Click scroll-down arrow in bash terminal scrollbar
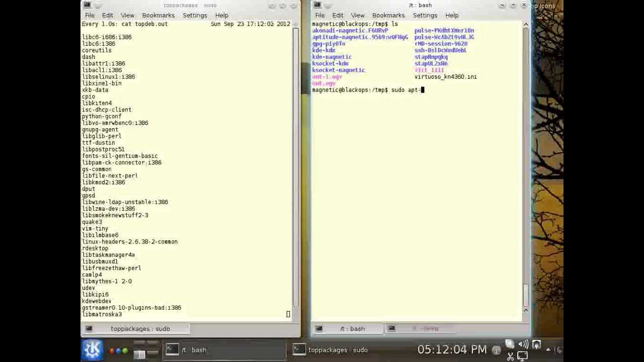This screenshot has width=644, height=362. tap(526, 310)
